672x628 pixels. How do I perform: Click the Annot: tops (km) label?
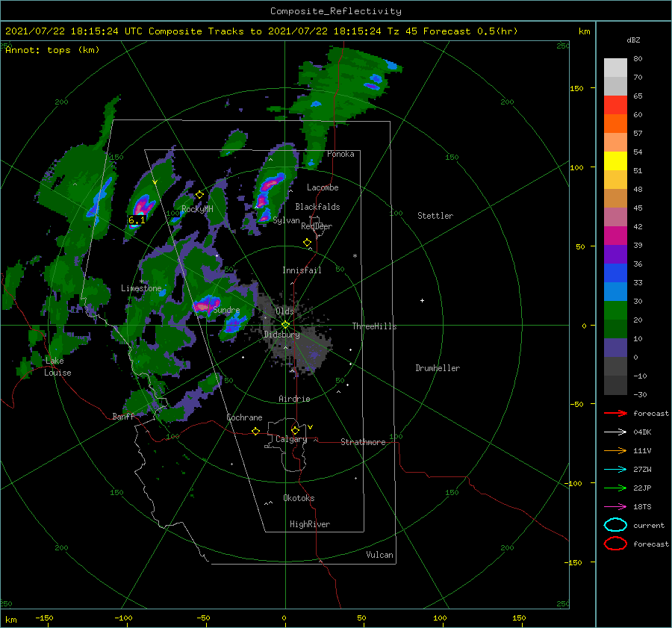pos(52,50)
